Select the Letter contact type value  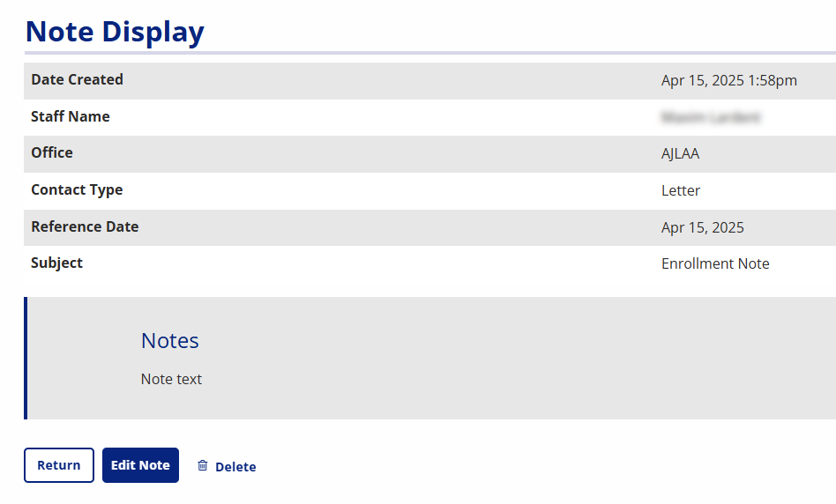[x=680, y=190]
